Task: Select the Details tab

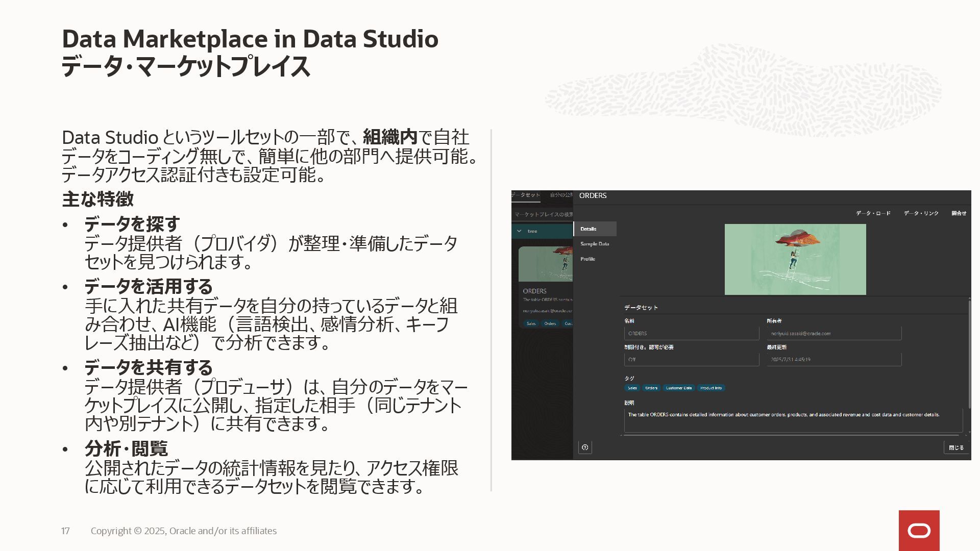Action: 589,229
